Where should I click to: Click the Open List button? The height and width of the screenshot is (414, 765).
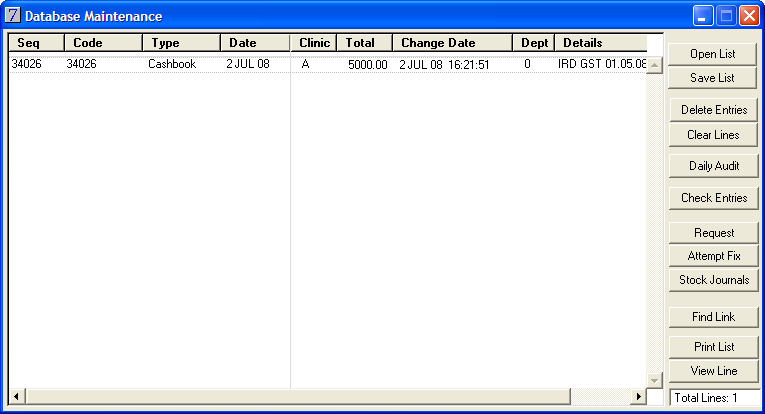[x=712, y=54]
